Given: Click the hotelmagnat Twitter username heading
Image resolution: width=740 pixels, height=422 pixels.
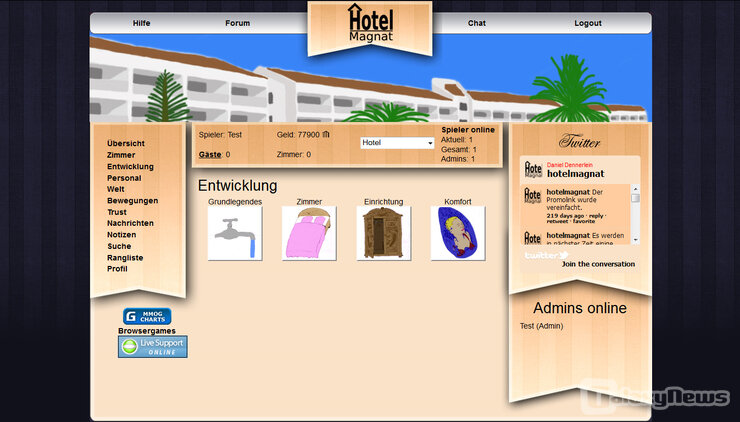Looking at the screenshot, I should click(576, 174).
